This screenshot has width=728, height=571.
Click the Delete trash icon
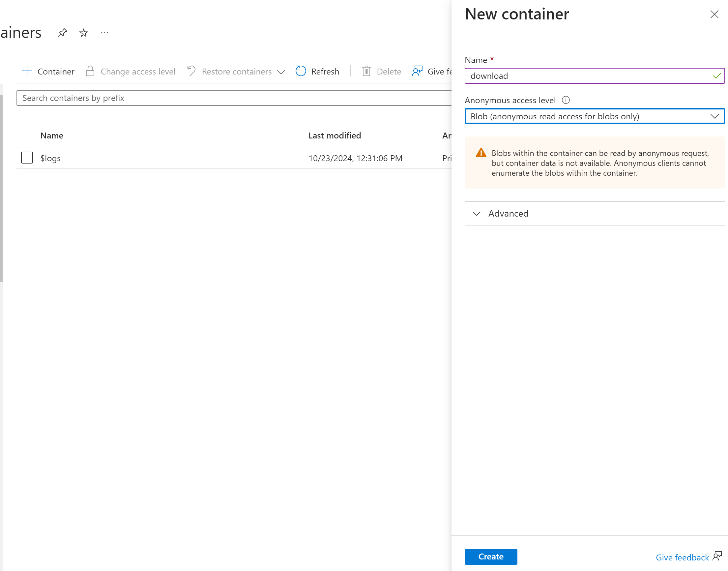coord(366,71)
